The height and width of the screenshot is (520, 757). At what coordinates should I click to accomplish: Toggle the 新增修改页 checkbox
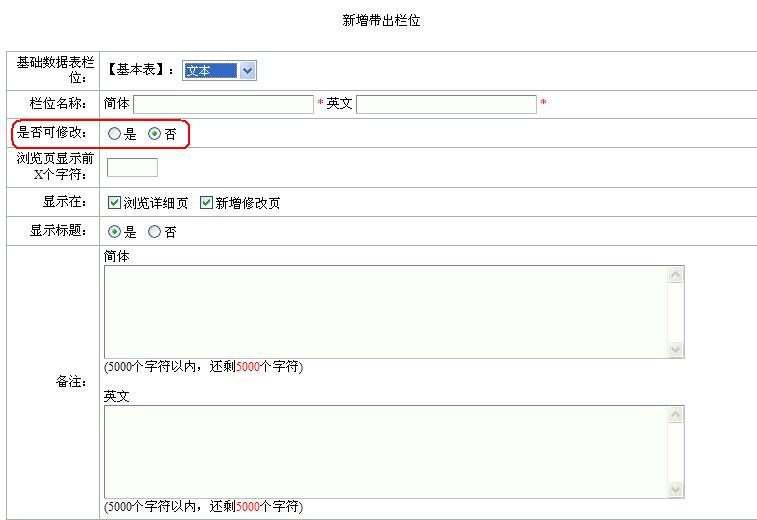tap(207, 203)
